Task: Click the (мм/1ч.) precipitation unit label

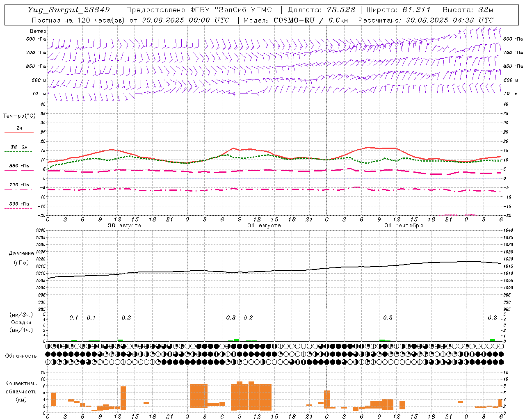Action: coord(21,330)
